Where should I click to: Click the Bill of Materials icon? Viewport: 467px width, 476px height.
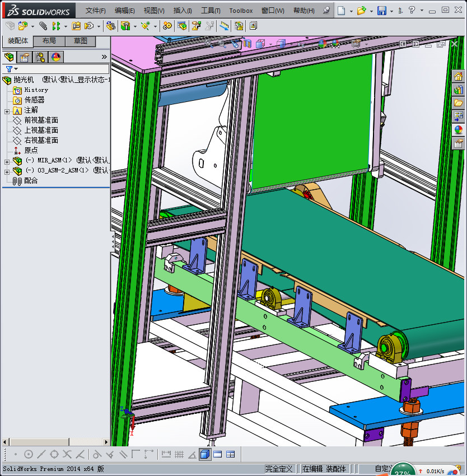(x=182, y=26)
